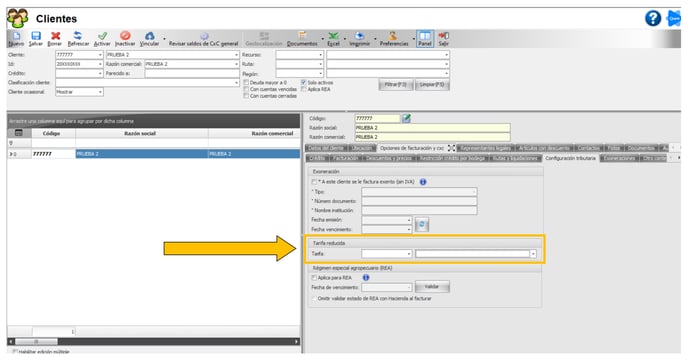Select the Configuración tributaria subtab
This screenshot has height=361, width=688.
coord(570,158)
